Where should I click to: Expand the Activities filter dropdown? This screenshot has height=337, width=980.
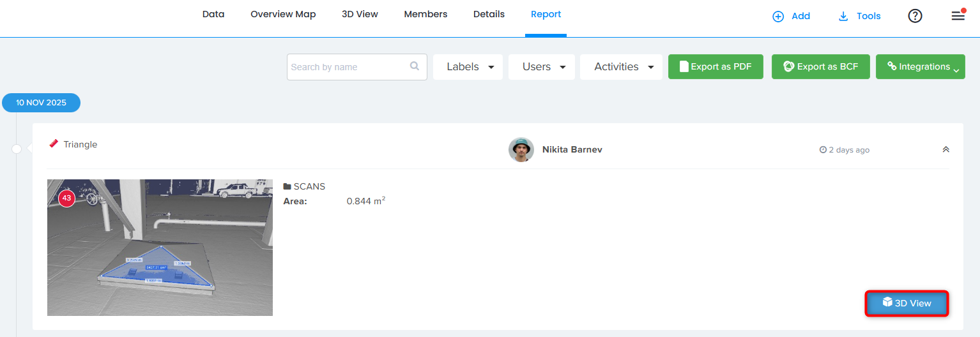click(621, 67)
